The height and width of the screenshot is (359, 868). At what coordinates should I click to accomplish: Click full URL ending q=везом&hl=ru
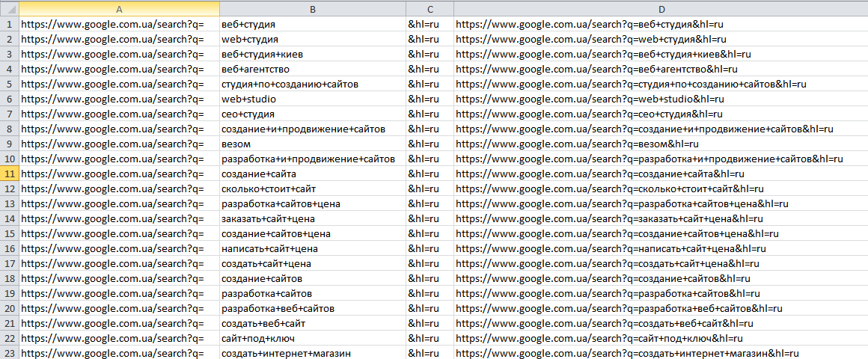661,144
